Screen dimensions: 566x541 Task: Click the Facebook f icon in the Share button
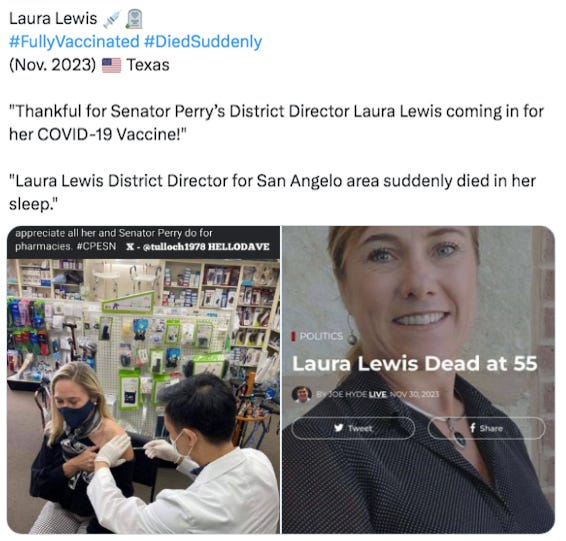tap(473, 428)
